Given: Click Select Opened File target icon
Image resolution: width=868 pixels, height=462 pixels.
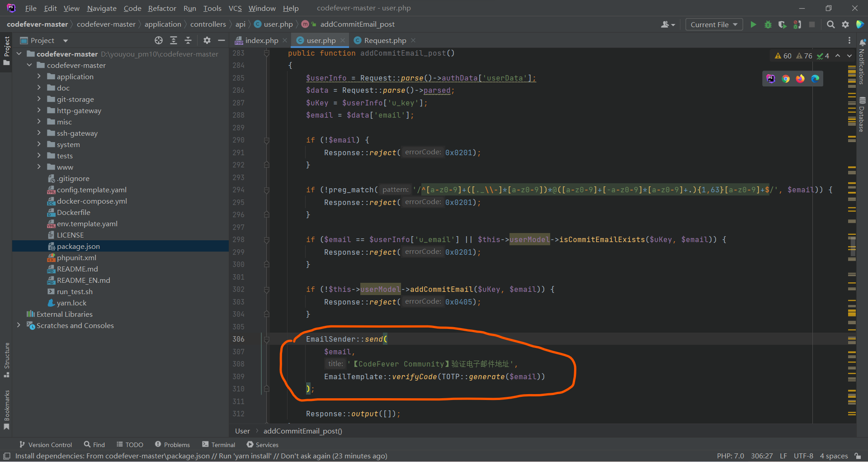Looking at the screenshot, I should tap(159, 41).
